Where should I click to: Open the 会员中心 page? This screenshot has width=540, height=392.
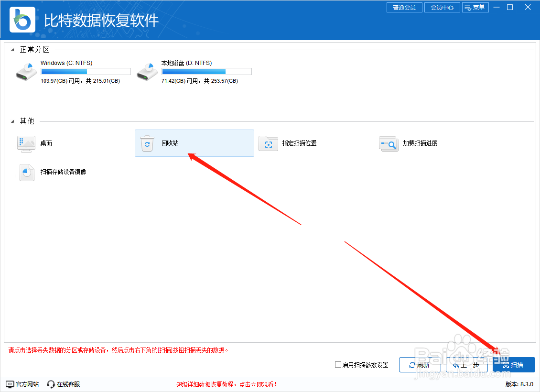click(442, 7)
